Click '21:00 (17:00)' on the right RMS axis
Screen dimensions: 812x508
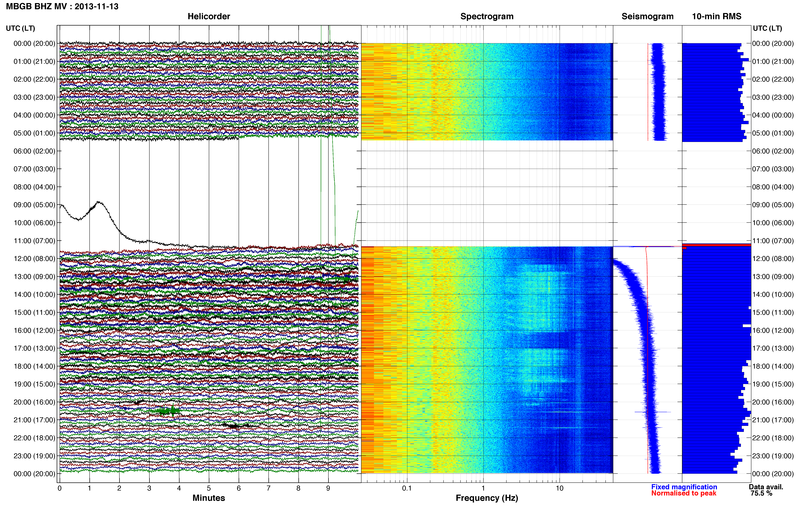pyautogui.click(x=773, y=420)
